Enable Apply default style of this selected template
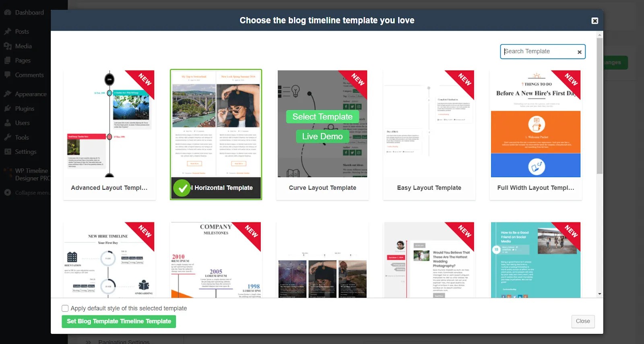Image resolution: width=644 pixels, height=344 pixels. coord(65,309)
